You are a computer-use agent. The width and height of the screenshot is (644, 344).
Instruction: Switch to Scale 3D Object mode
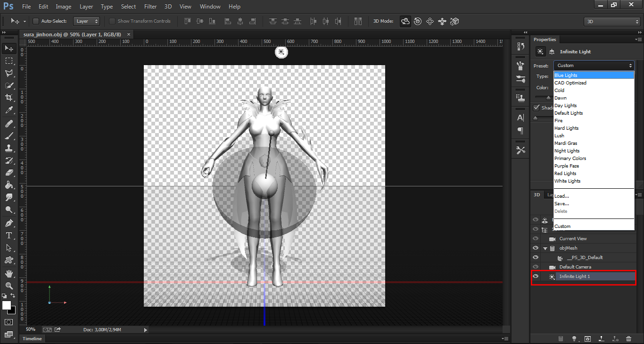pyautogui.click(x=454, y=21)
